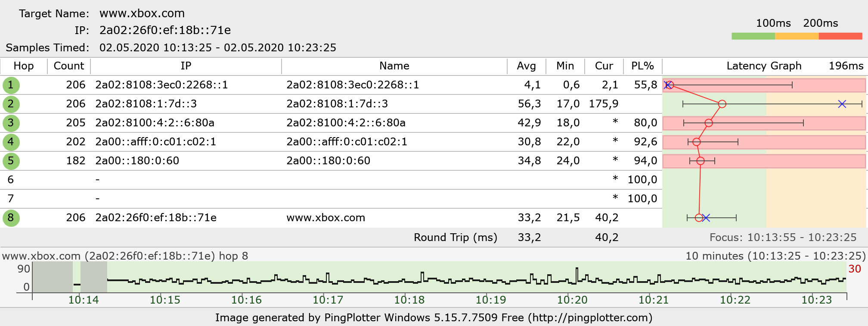Click IP cell 2a02:8108:1:7d::3
Image resolution: width=868 pixels, height=326 pixels.
pyautogui.click(x=146, y=104)
